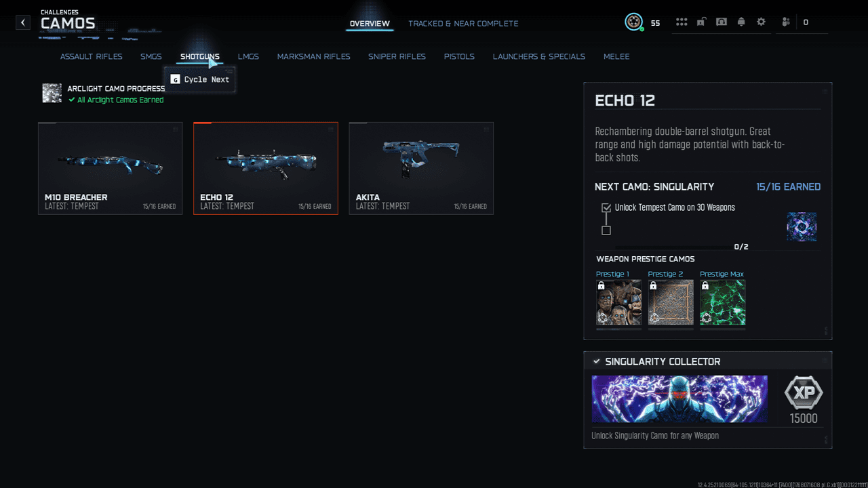Screen dimensions: 868x488
Task: Go back using the arrow button
Action: [23, 22]
